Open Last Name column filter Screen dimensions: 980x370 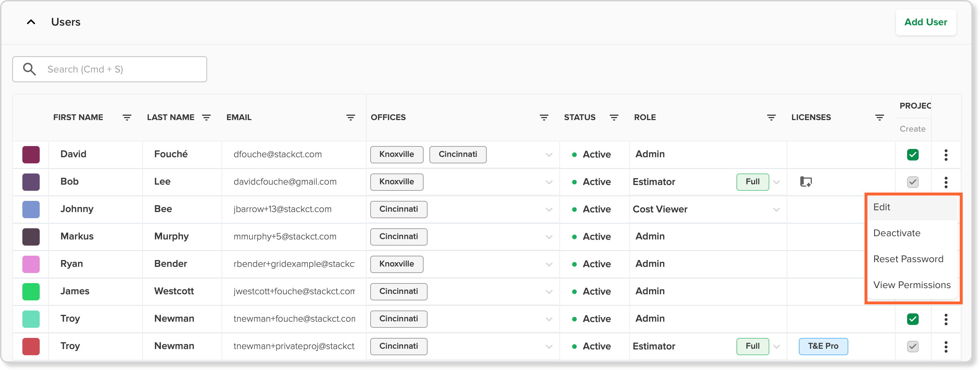pyautogui.click(x=206, y=118)
